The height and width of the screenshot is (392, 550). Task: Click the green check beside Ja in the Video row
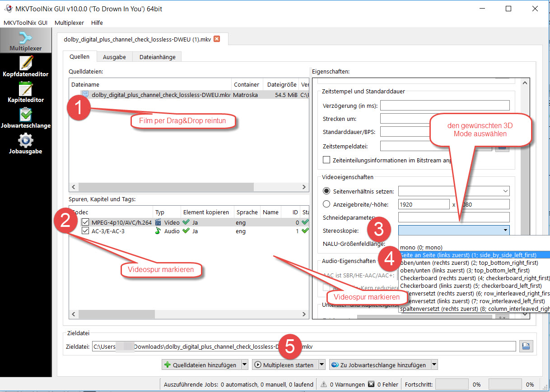(186, 222)
